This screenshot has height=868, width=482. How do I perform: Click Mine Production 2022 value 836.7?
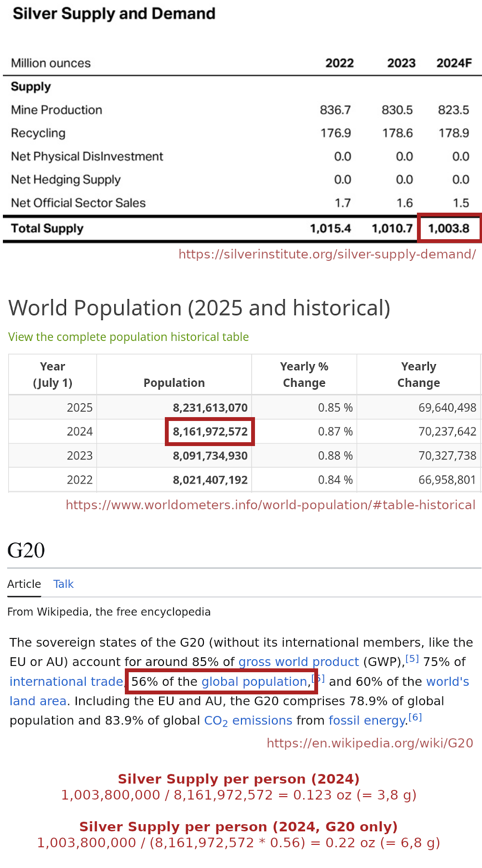tap(335, 110)
